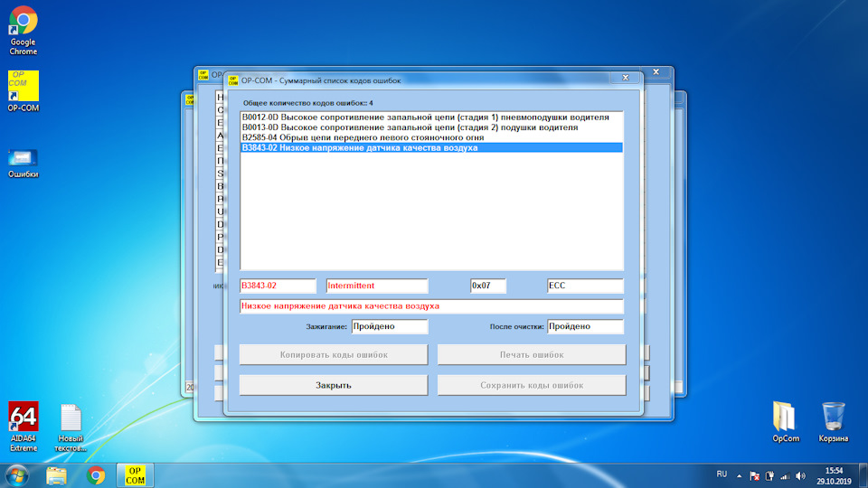Open the OpCom folder on desktop

(x=785, y=418)
